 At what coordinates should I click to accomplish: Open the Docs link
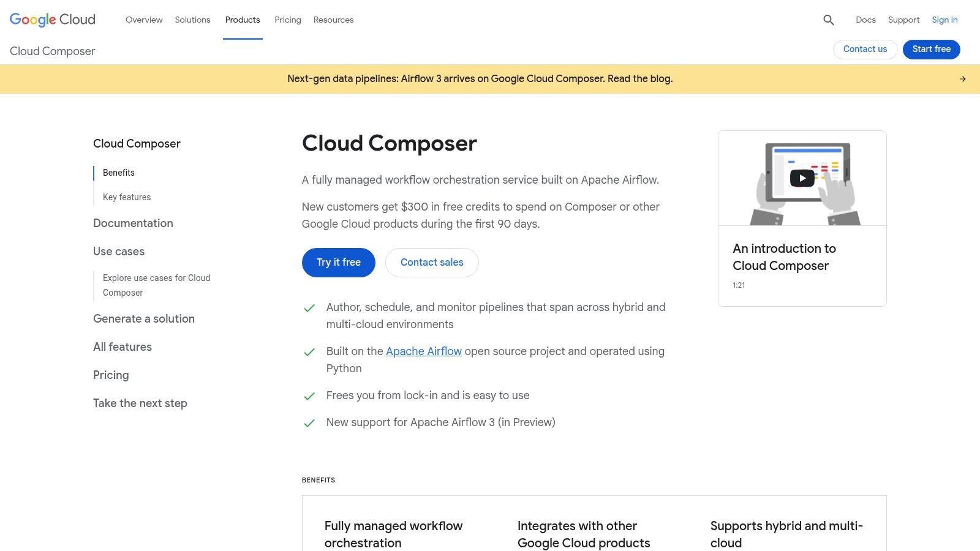tap(865, 20)
